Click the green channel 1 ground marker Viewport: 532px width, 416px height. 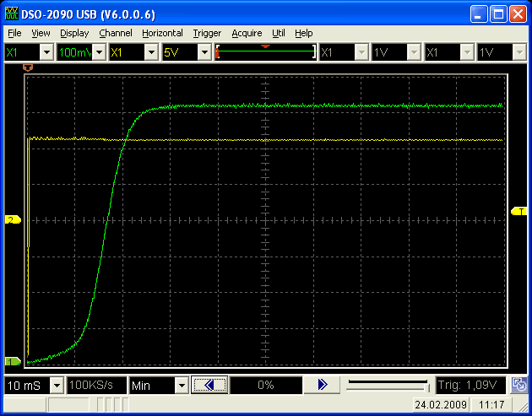[x=13, y=361]
